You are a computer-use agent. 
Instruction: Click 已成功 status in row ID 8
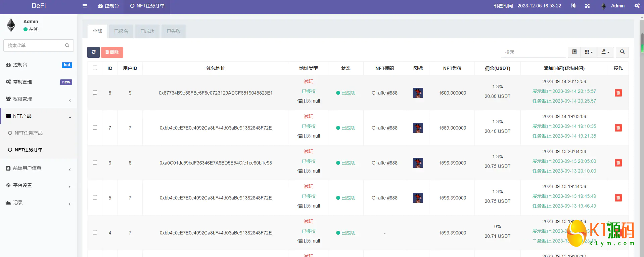[x=346, y=93]
